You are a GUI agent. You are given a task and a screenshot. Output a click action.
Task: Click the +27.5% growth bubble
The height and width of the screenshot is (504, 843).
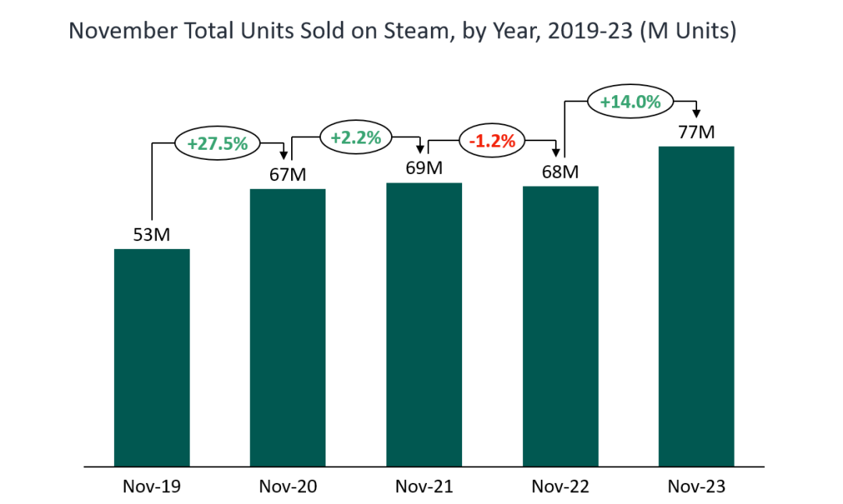click(x=216, y=143)
